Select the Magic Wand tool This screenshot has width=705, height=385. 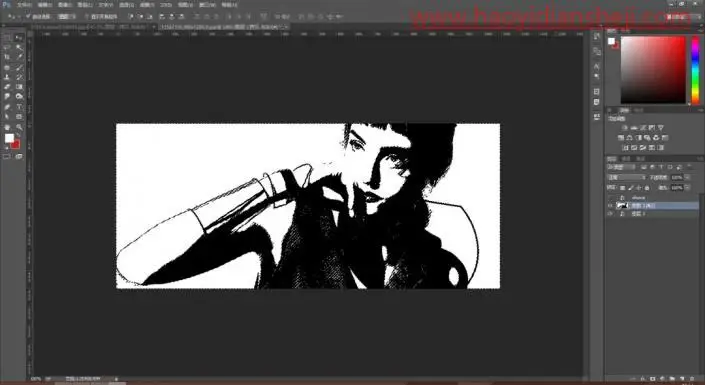click(x=19, y=48)
